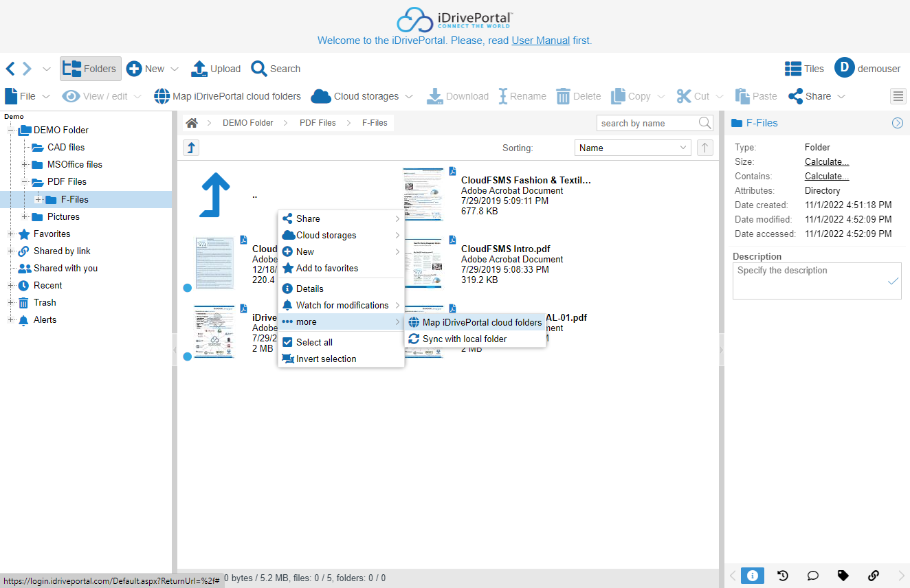Select Sync with local folder
The height and width of the screenshot is (588, 910).
[x=464, y=339]
